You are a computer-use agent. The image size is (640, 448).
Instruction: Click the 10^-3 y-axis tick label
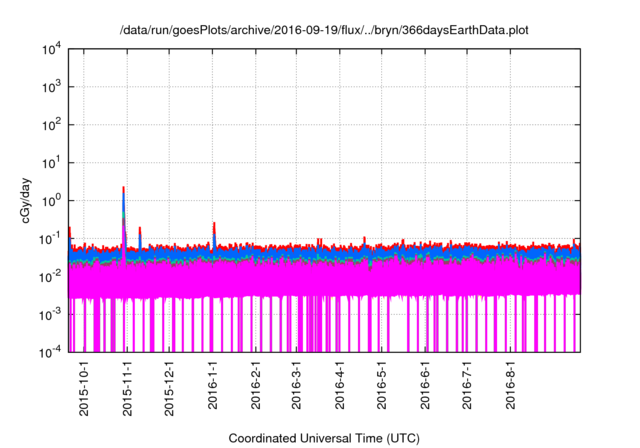coord(50,315)
